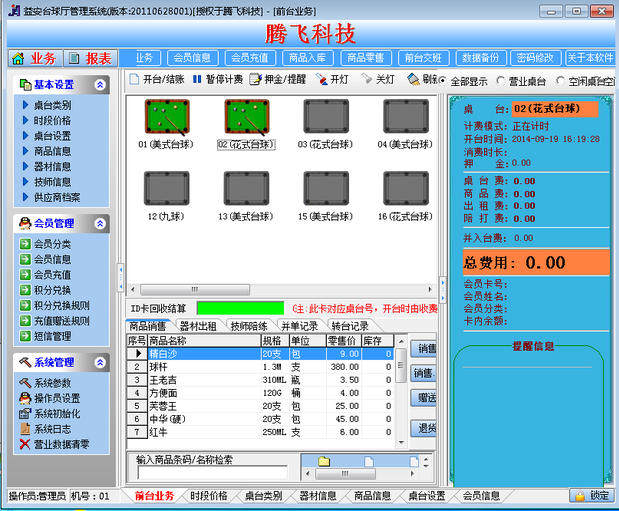The width and height of the screenshot is (619, 511).
Task: Open 前台交班 top menu button
Action: click(x=423, y=58)
